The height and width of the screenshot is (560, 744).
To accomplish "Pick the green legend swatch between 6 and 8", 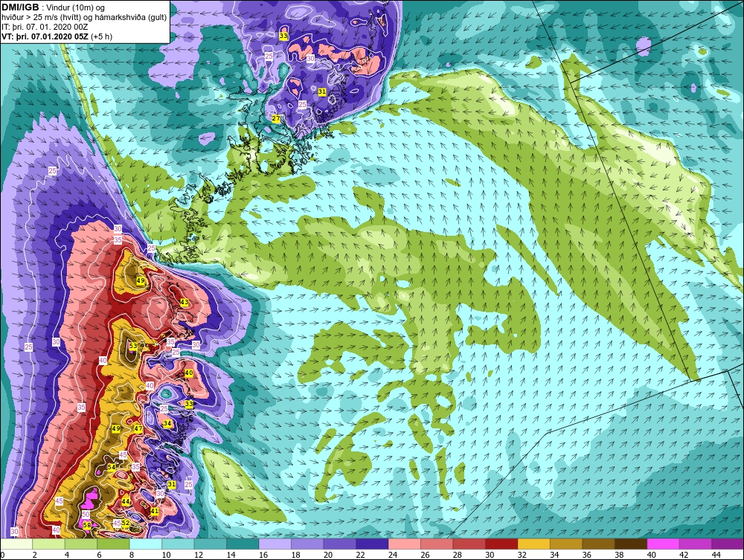I will click(113, 544).
